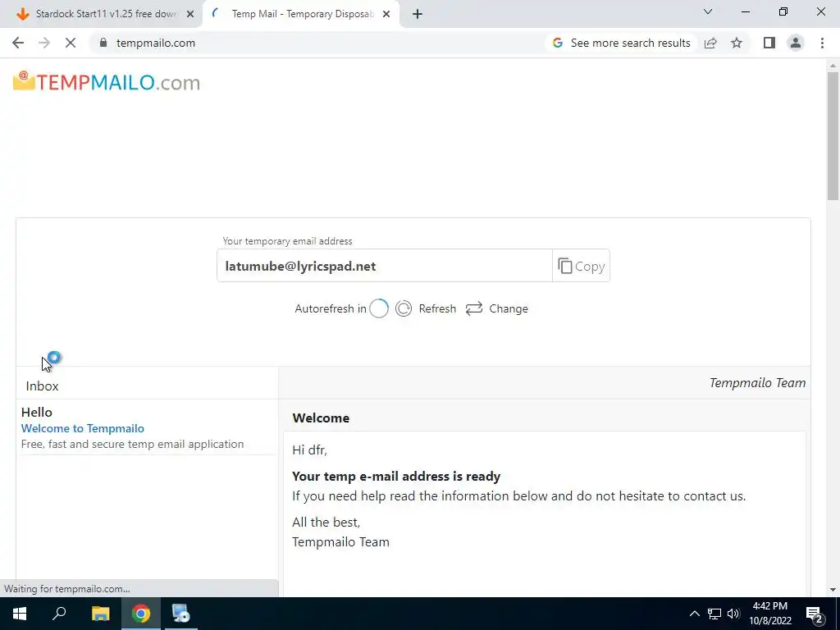
Task: Click the scrollbar down arrow
Action: (833, 590)
